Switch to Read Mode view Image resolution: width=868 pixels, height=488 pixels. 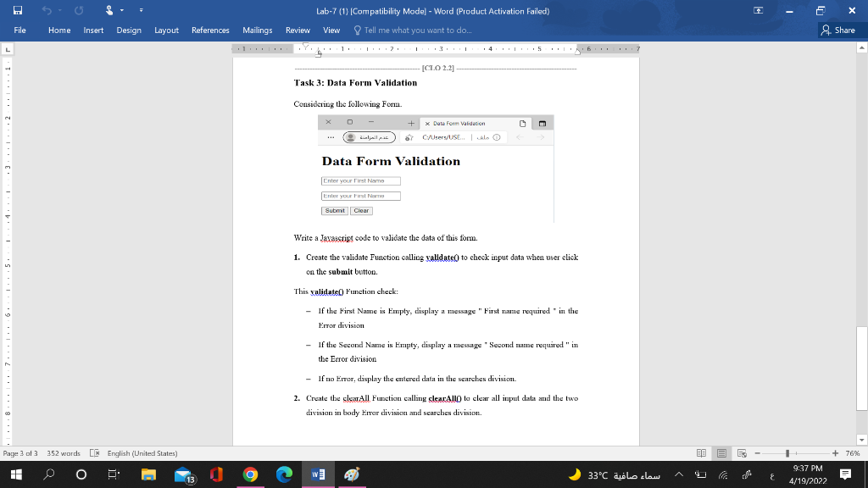click(x=701, y=453)
